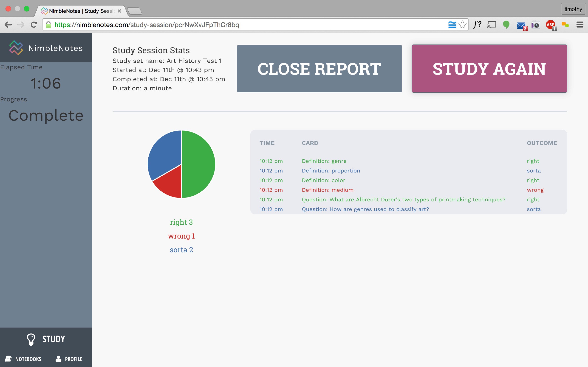Open a new blank browser tab
Image resolution: width=588 pixels, height=367 pixels.
pos(135,11)
